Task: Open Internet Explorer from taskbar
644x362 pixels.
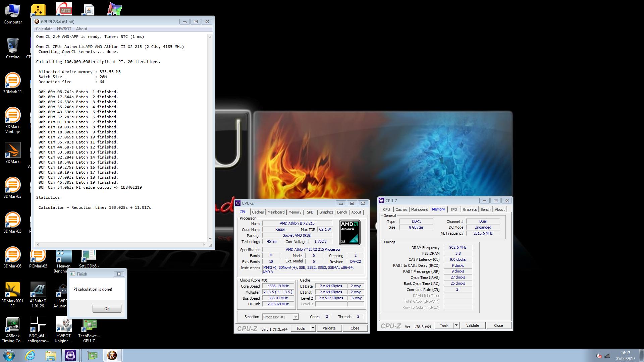Action: pos(30,355)
